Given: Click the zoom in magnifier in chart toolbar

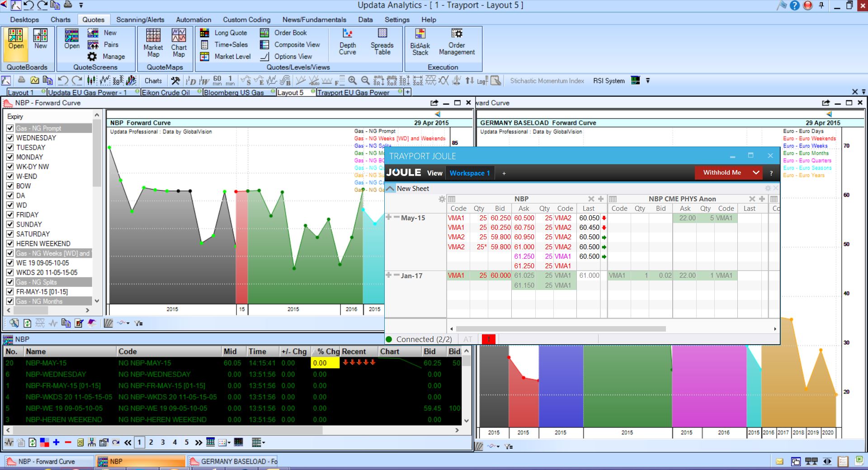Looking at the screenshot, I should (353, 81).
